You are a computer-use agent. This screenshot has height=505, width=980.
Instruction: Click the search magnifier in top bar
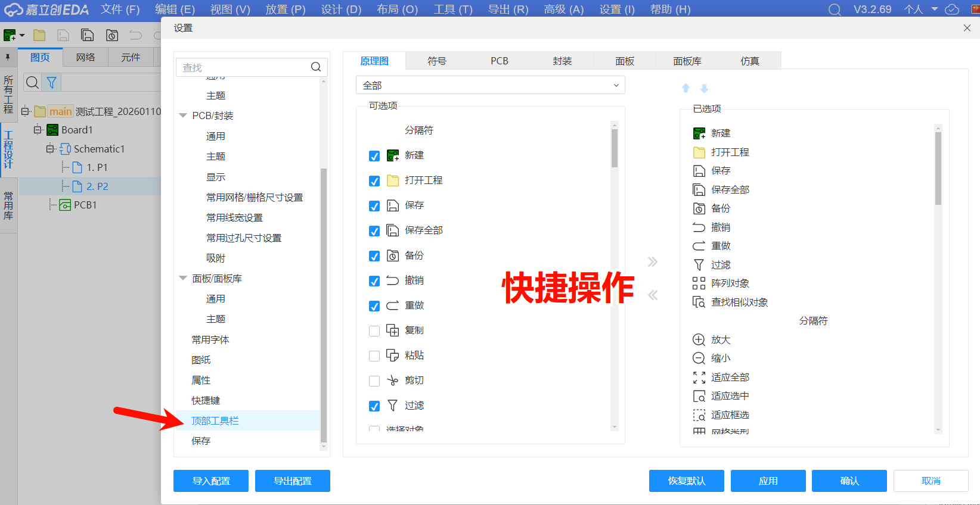(835, 10)
